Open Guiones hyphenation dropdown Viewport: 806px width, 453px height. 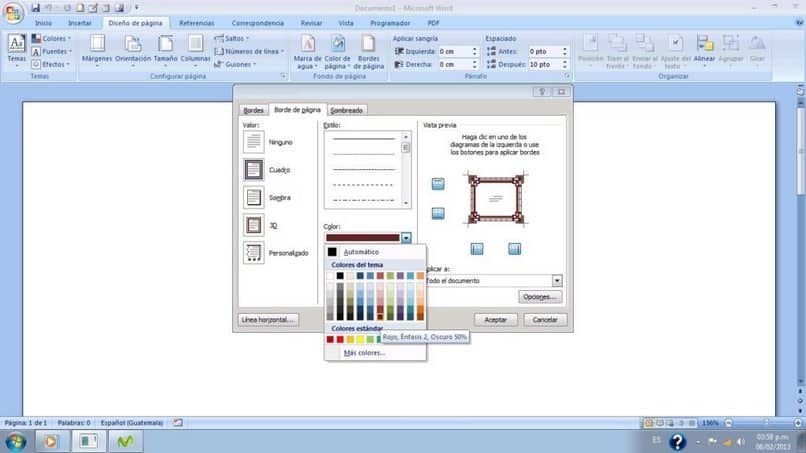click(x=235, y=64)
